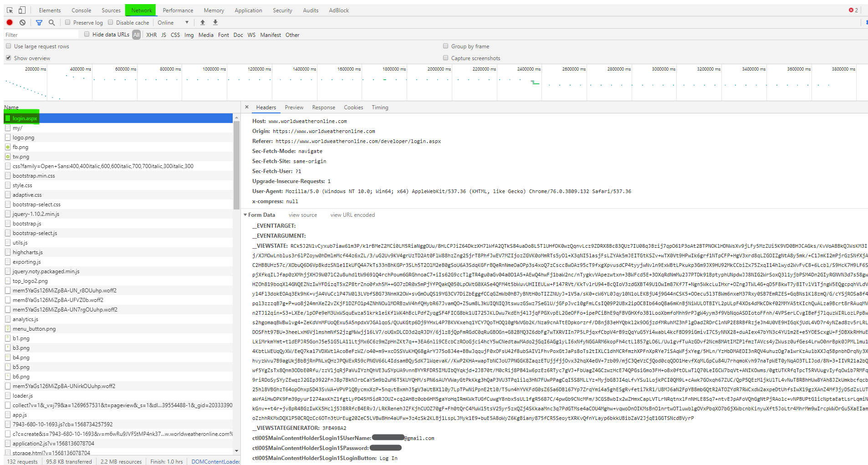Click the inspect element picker icon

pos(10,10)
